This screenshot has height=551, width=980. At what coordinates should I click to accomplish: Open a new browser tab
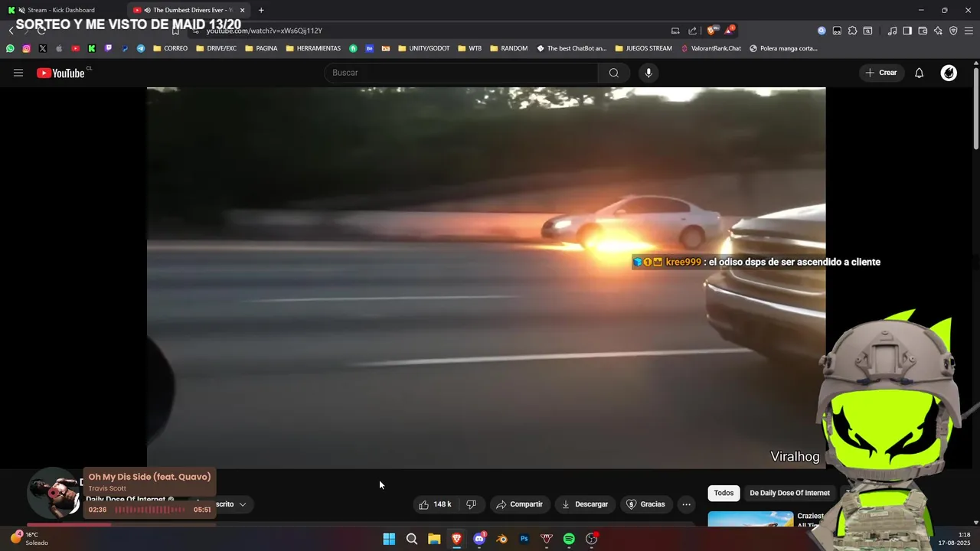tap(261, 10)
